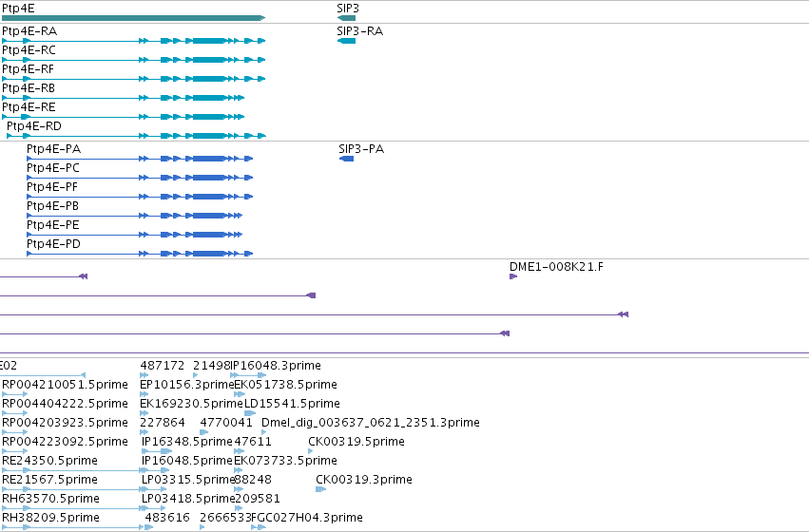Select transcript Ptp4E-RC label
This screenshot has width=809, height=532.
[29, 50]
